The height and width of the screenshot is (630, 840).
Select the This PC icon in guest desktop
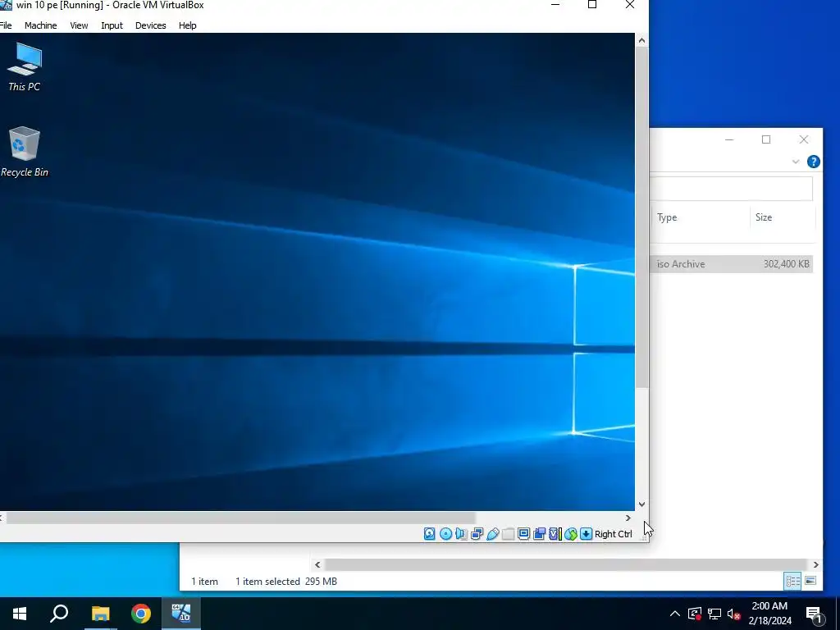[x=24, y=67]
